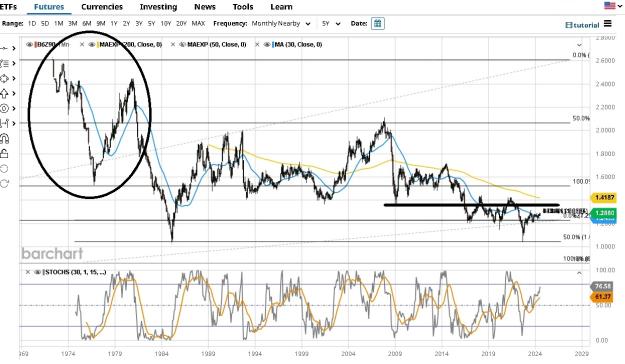
Task: Remove the MA (30, Close, 0) indicator
Action: pos(257,45)
